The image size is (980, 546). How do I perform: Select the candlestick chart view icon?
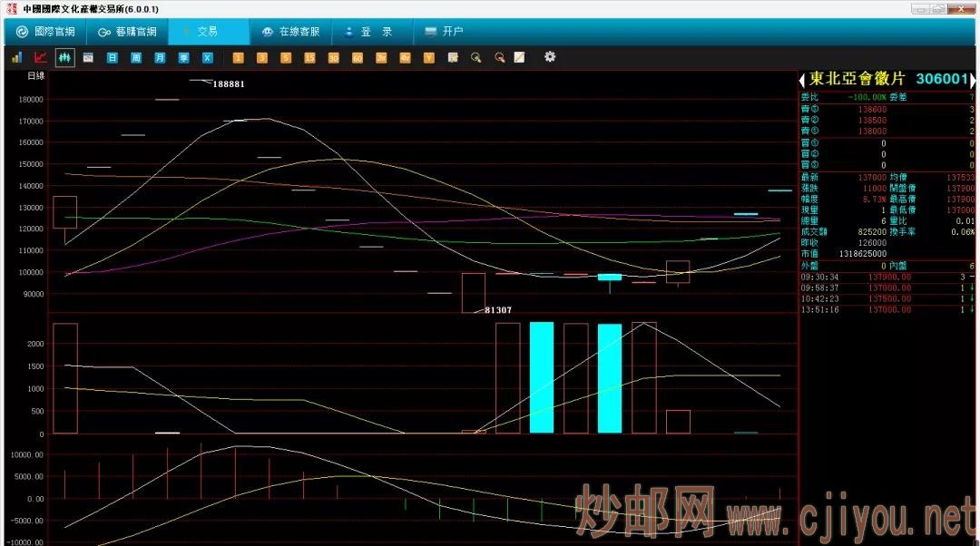click(x=64, y=57)
